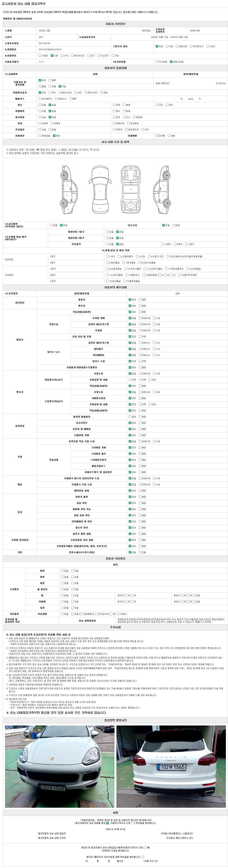Image resolution: width=228 pixels, height=868 pixels.
Task: Check 미세누유 for 로커암 커버
Action: click(x=140, y=318)
